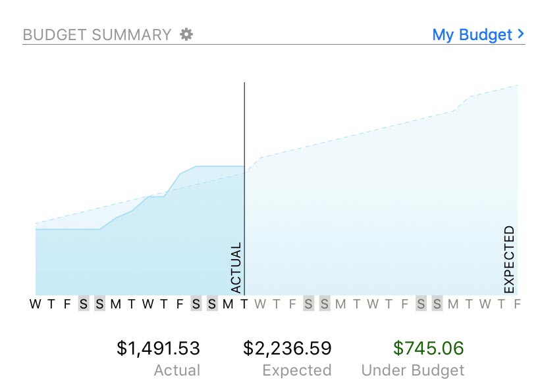Click the vertical ACTUAL marker line
This screenshot has width=540, height=392.
coord(244,132)
